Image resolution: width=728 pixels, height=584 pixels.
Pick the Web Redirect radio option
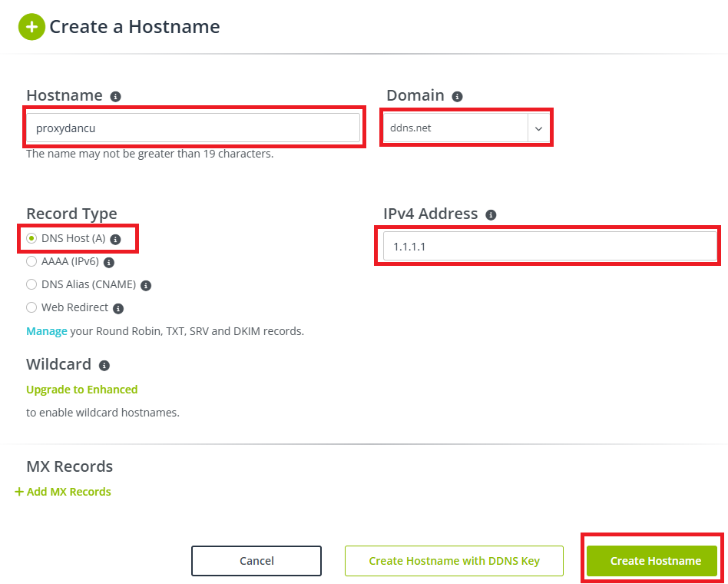tap(31, 307)
